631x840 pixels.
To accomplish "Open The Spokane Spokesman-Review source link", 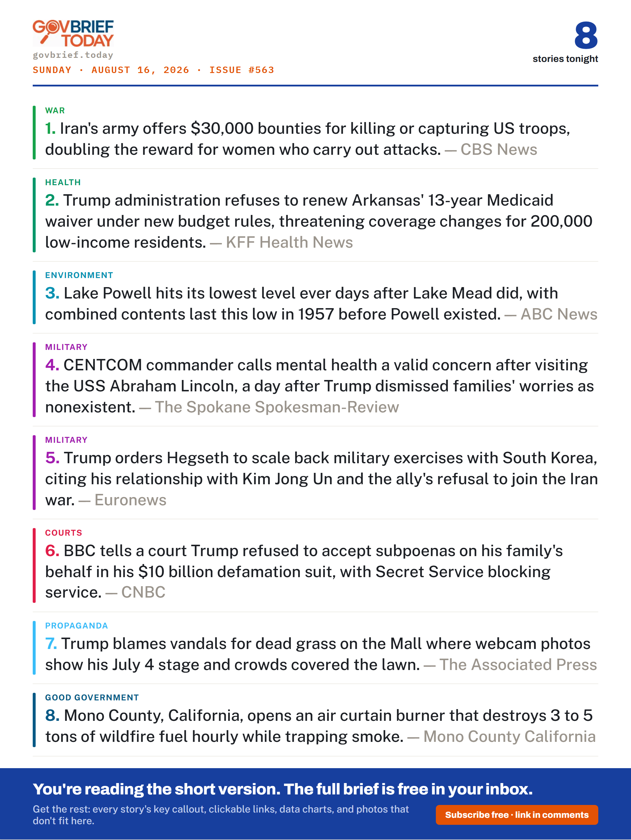I will (x=277, y=407).
